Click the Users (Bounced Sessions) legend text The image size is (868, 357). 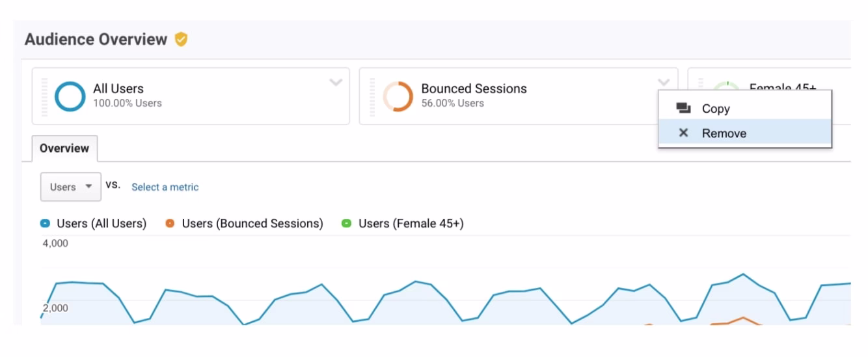(x=252, y=223)
